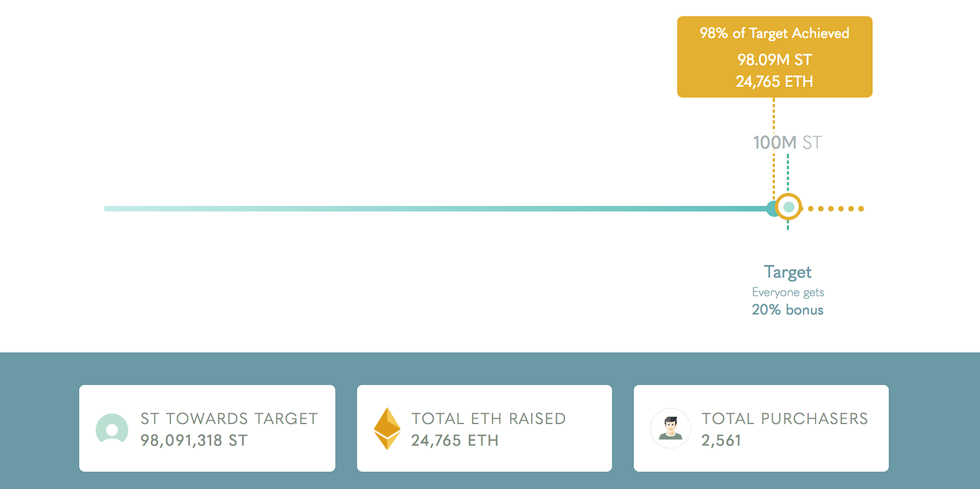Click the teal progress endpoint dot
980x489 pixels.
772,209
